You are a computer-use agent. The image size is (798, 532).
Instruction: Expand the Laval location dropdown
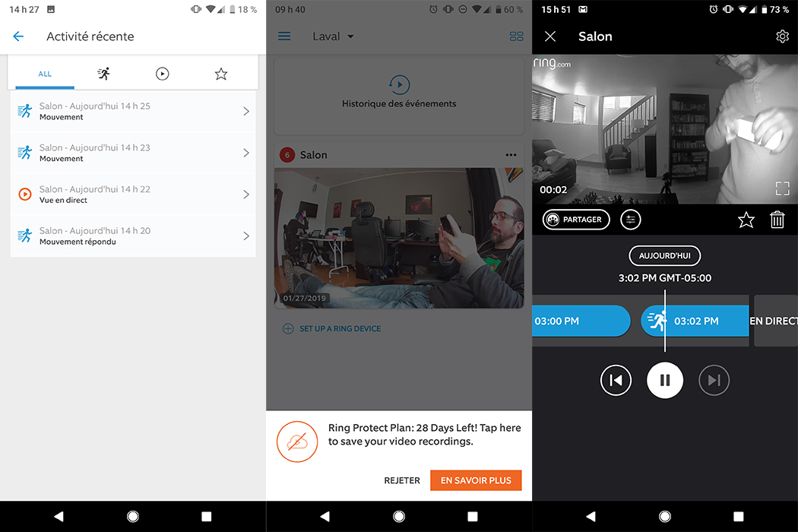pos(334,36)
